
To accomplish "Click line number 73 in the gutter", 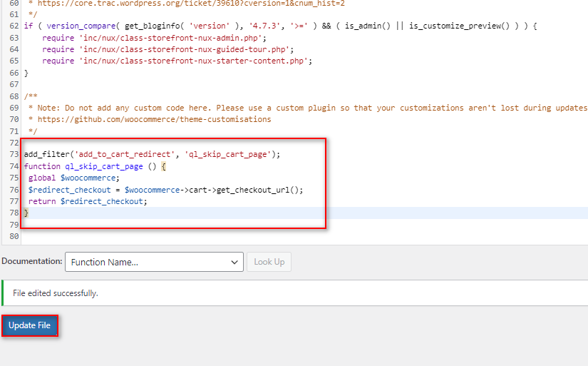I will [x=14, y=154].
